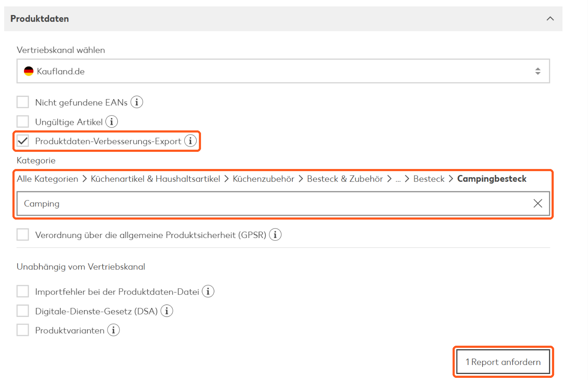Screen dimensions: 588x380
Task: Show info for Ungültige Artikel
Action: pyautogui.click(x=112, y=122)
